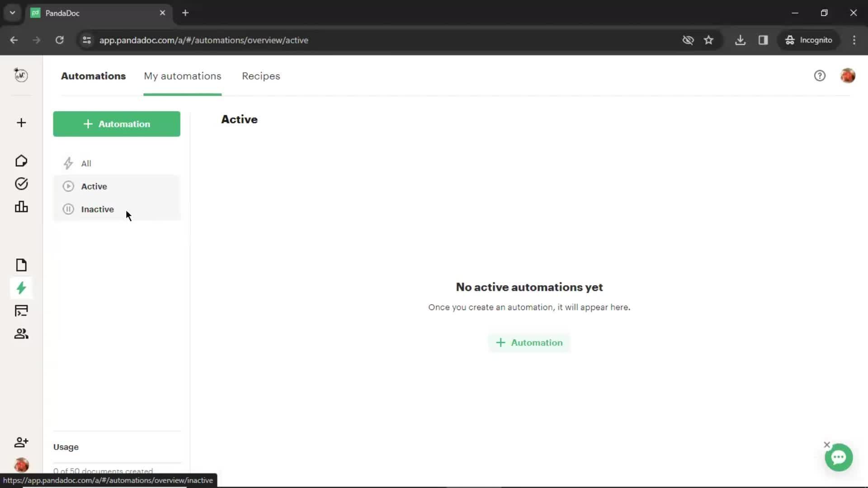Screen dimensions: 868x488
Task: Select the All automations radio button
Action: (x=86, y=163)
